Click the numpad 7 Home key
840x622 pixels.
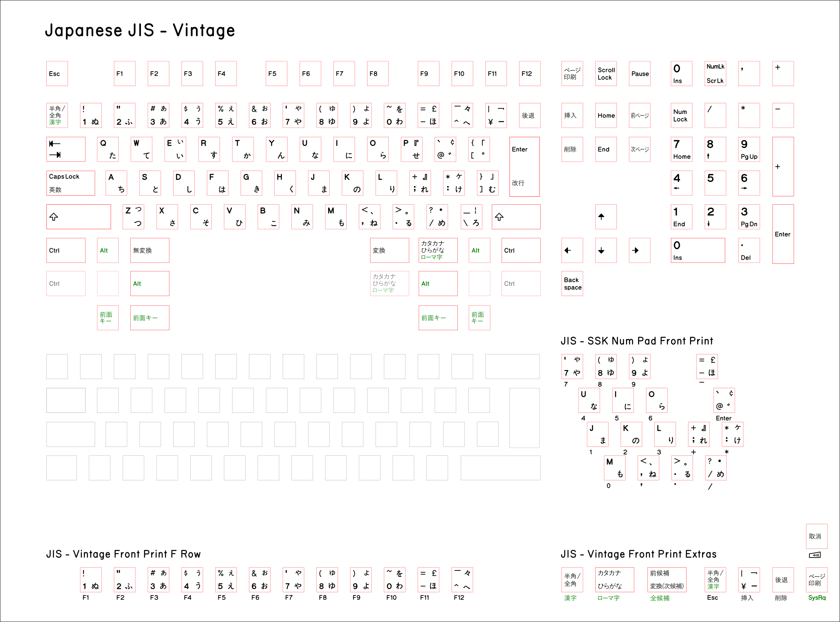pyautogui.click(x=681, y=149)
